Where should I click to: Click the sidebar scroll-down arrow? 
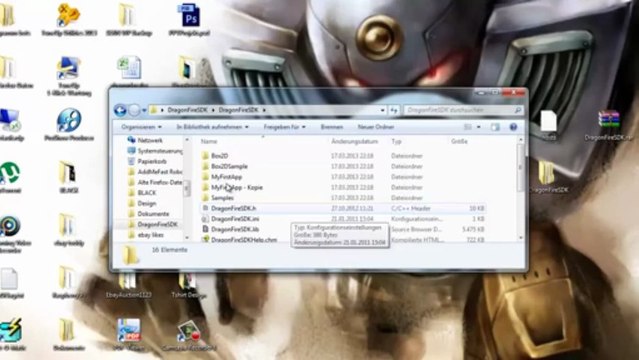[187, 237]
